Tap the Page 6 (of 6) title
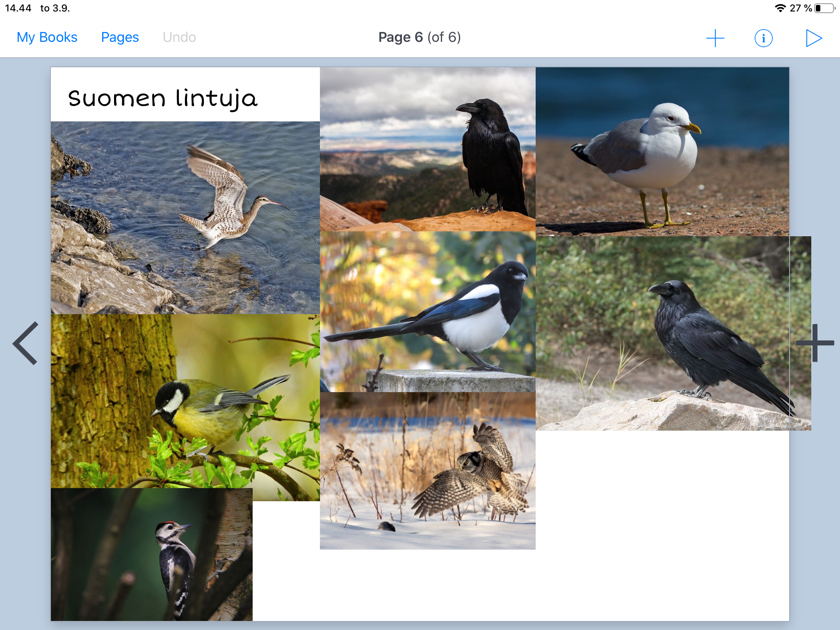The image size is (840, 630). point(419,37)
